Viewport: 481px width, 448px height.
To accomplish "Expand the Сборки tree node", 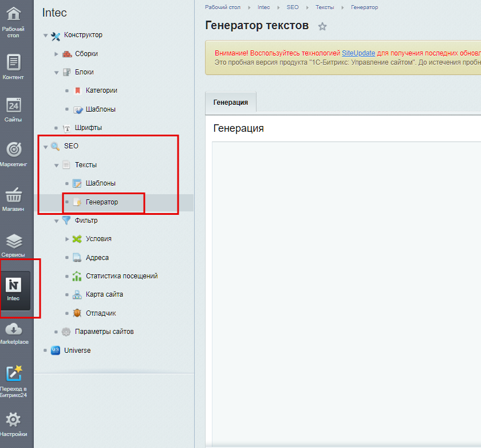I will pyautogui.click(x=57, y=54).
